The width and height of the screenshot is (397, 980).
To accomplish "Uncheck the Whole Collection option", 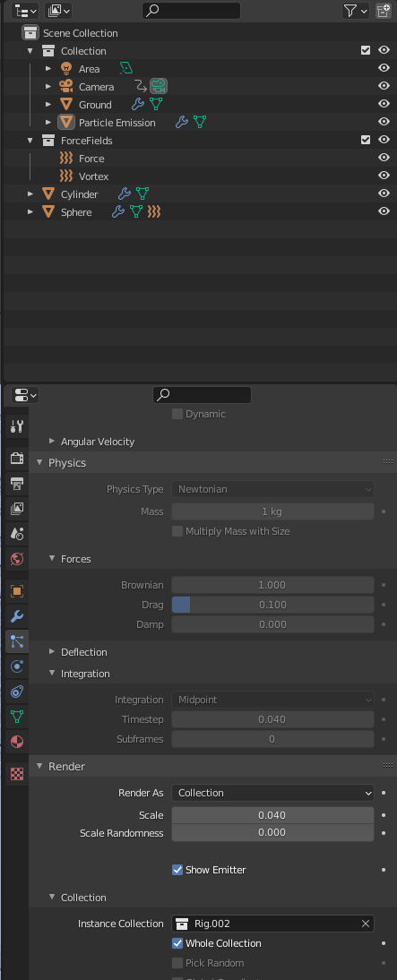I will [177, 943].
